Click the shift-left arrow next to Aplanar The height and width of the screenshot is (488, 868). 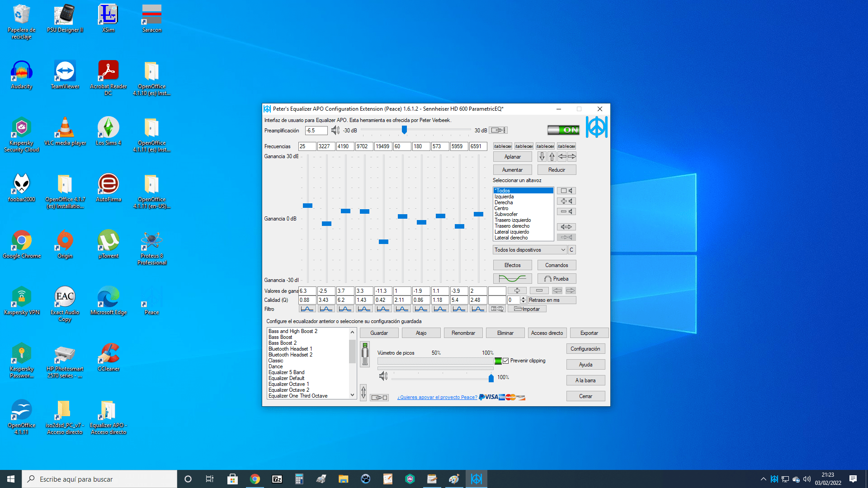point(562,157)
